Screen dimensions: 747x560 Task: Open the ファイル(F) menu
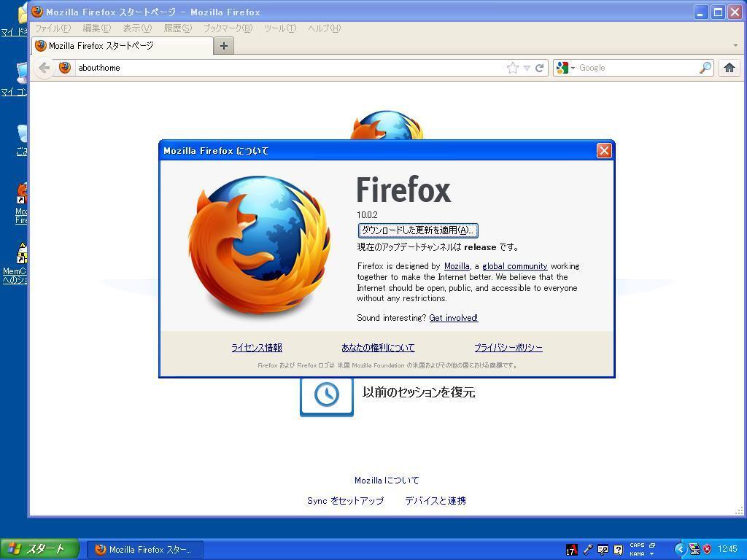coord(53,28)
